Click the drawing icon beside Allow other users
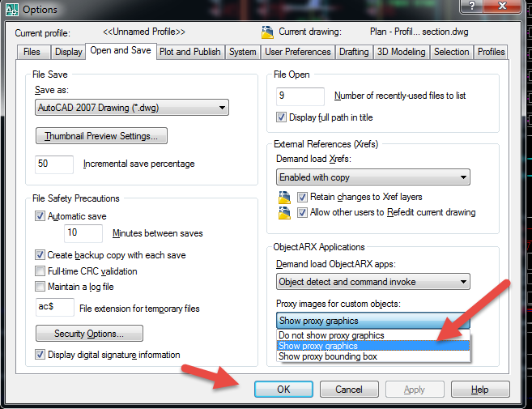Image resolution: width=532 pixels, height=409 pixels. 283,213
